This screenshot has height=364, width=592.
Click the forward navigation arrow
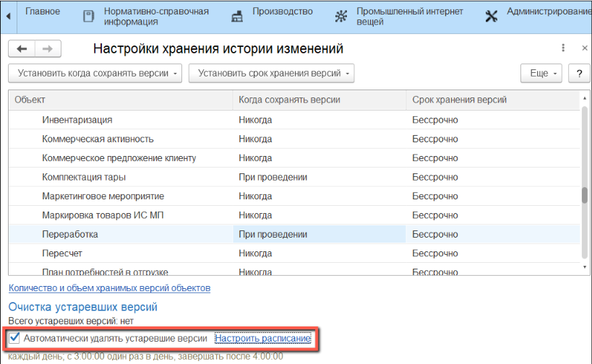coord(48,48)
